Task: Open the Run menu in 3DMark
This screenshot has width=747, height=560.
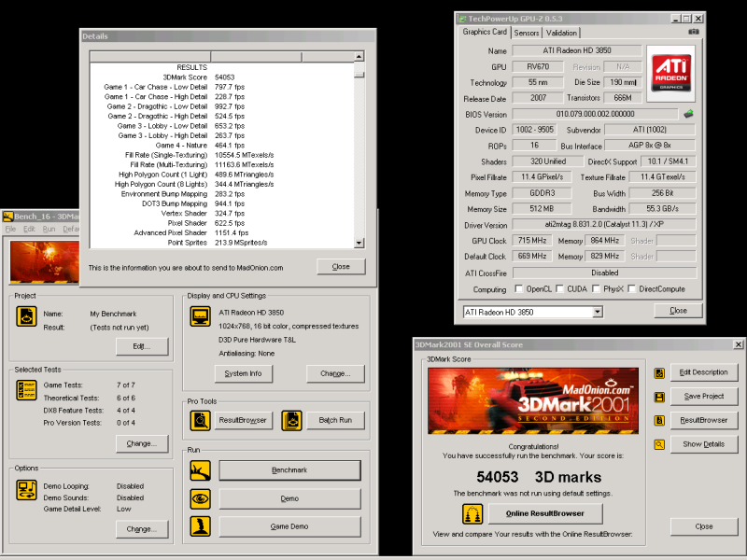Action: 49,229
